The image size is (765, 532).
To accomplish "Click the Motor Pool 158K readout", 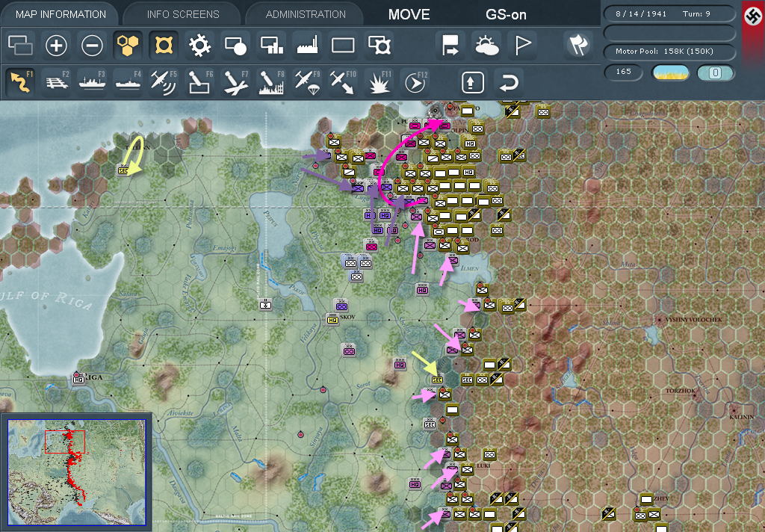I will [669, 52].
